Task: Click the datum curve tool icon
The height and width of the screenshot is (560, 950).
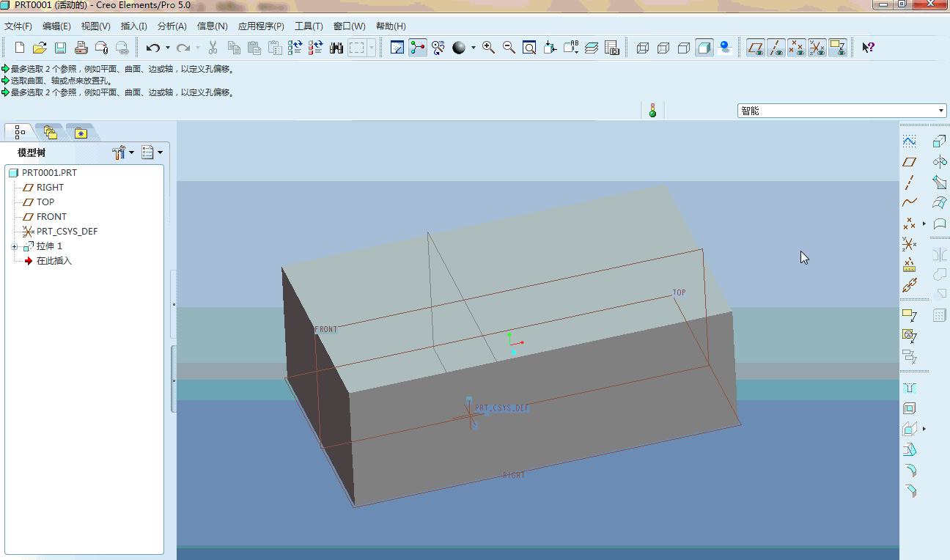Action: click(909, 203)
